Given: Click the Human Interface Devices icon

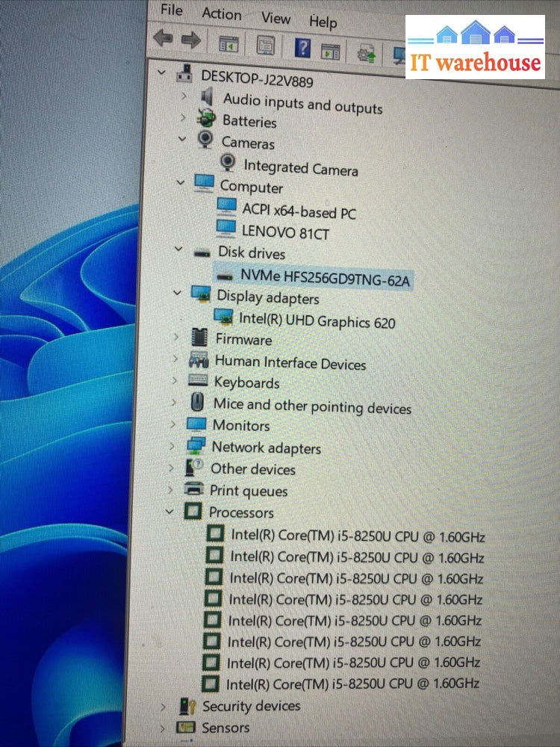Looking at the screenshot, I should click(199, 360).
